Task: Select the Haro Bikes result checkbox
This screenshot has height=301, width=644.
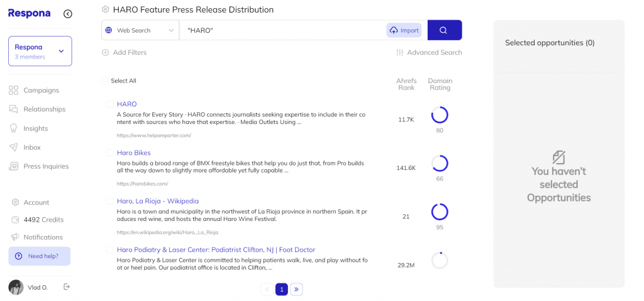Action: point(109,152)
